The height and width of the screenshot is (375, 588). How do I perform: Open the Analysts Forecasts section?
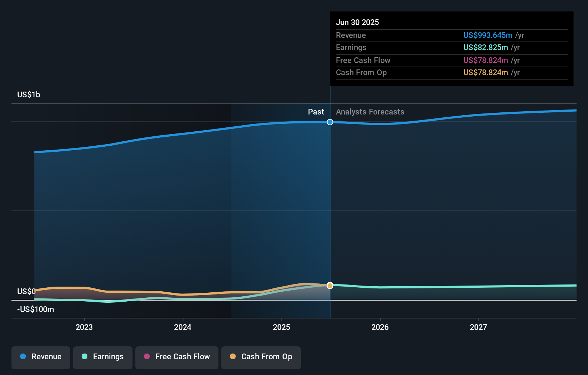pos(370,112)
